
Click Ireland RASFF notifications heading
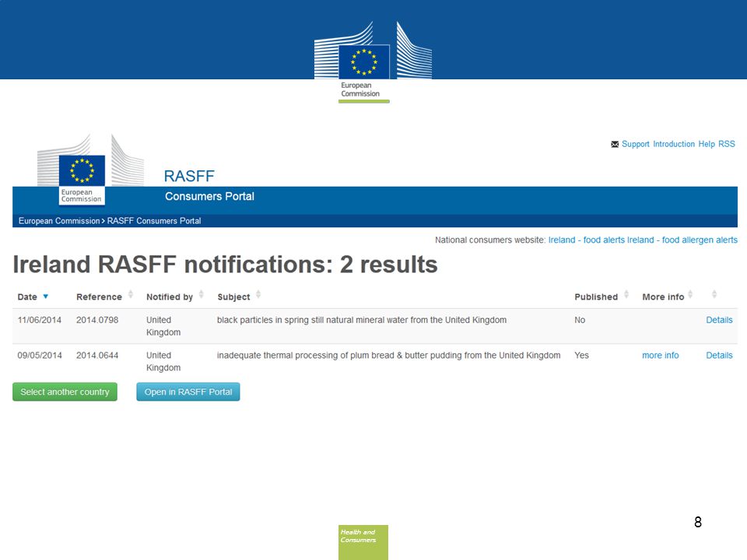(225, 264)
